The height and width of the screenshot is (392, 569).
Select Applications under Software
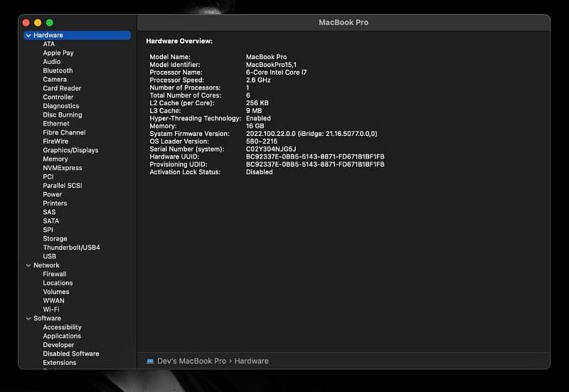click(62, 336)
